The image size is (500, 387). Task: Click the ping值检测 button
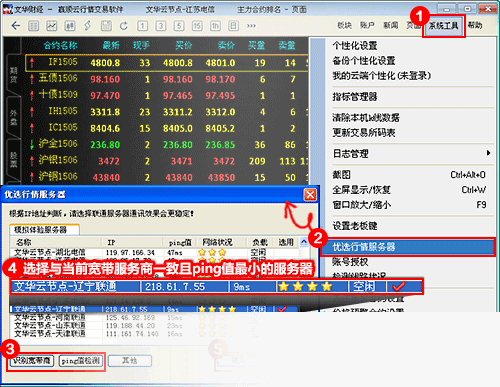point(81,361)
